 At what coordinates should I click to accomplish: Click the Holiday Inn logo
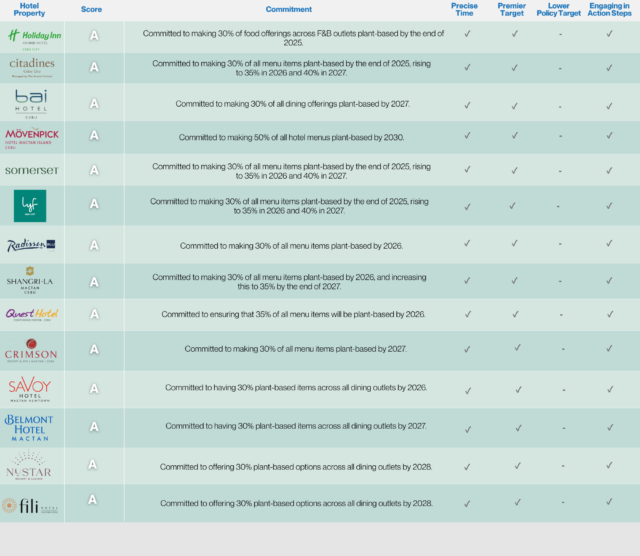click(33, 37)
